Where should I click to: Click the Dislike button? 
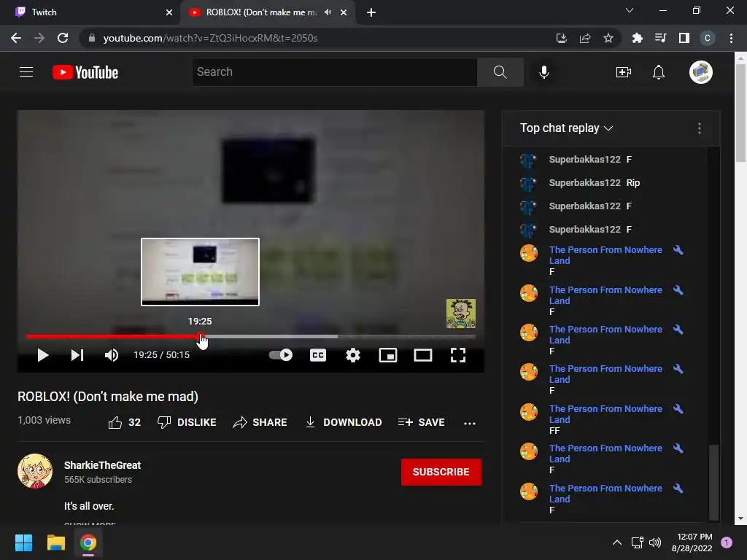pos(187,422)
